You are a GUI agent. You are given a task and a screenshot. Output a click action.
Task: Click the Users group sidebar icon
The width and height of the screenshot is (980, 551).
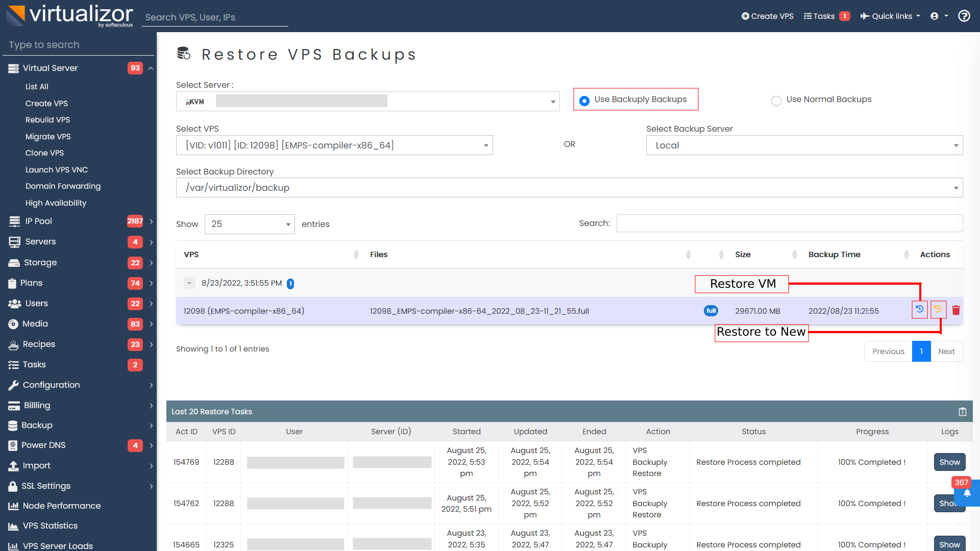(14, 304)
